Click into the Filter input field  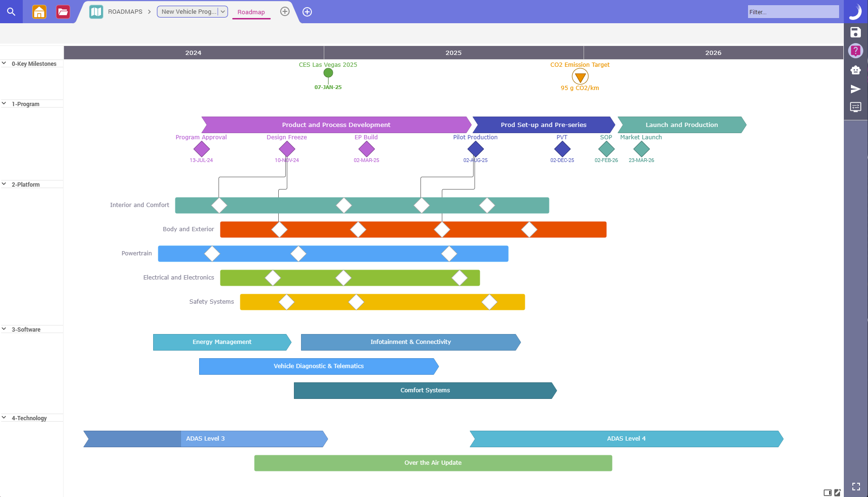(x=793, y=12)
